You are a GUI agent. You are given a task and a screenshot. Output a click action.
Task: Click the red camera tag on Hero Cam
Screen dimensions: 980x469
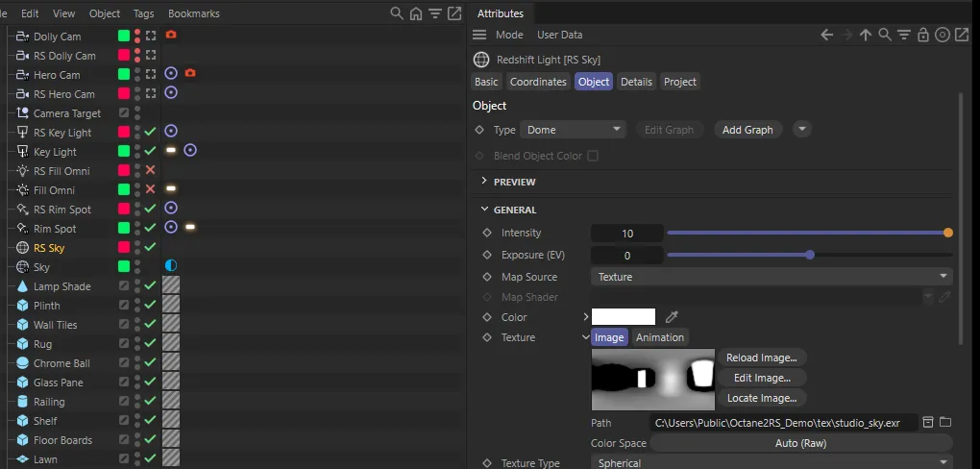click(190, 74)
